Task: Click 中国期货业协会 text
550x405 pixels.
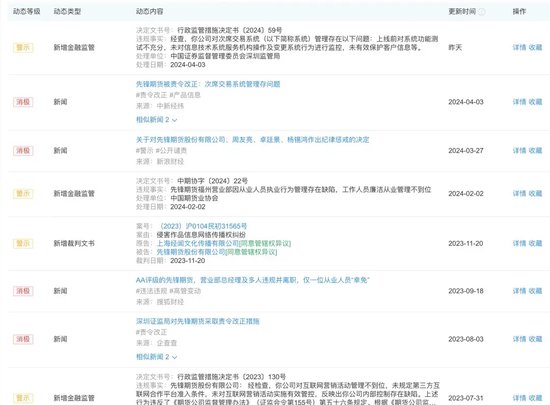Action: 194,198
